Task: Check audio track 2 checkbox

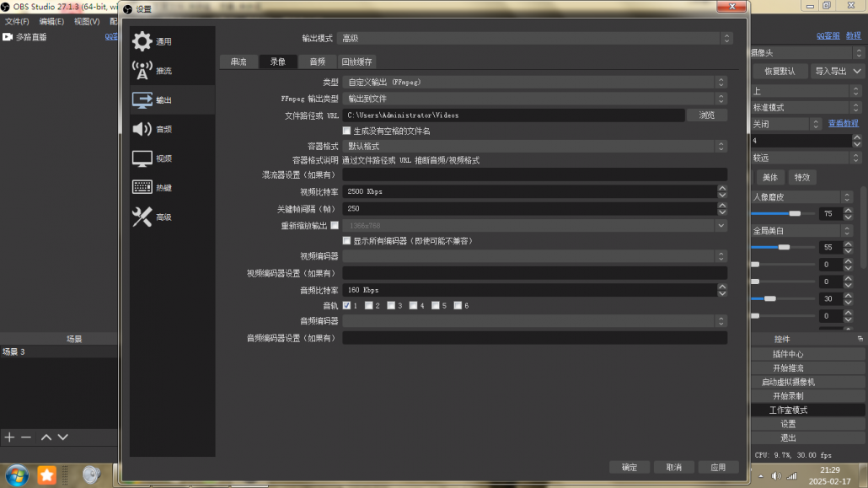Action: pyautogui.click(x=369, y=305)
